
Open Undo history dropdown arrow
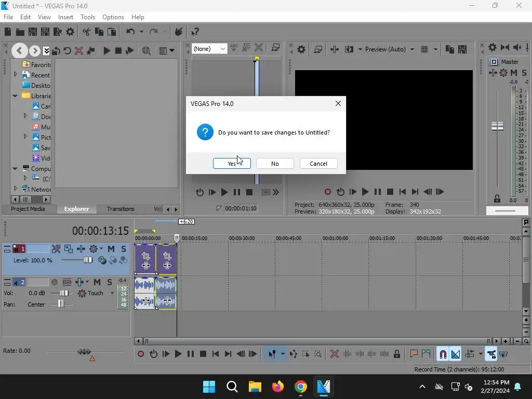[141, 32]
